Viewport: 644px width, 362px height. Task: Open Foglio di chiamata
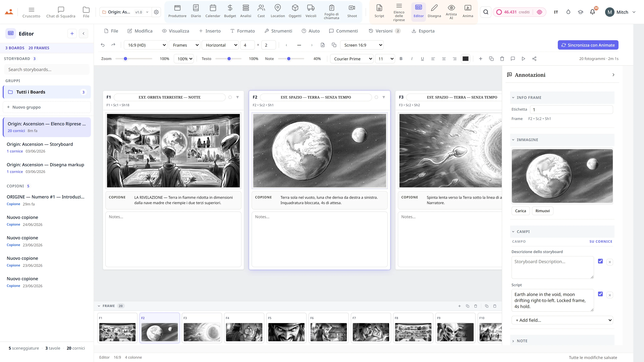[332, 12]
